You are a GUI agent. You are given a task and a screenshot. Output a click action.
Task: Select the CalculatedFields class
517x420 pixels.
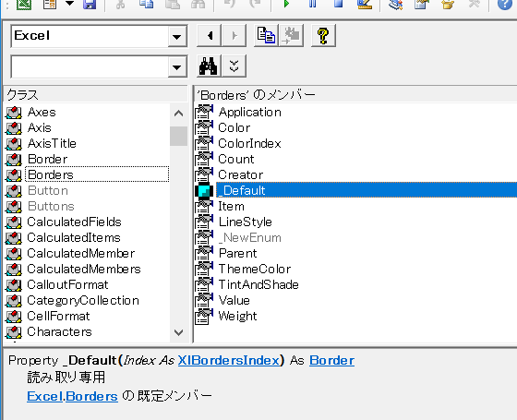tap(74, 222)
